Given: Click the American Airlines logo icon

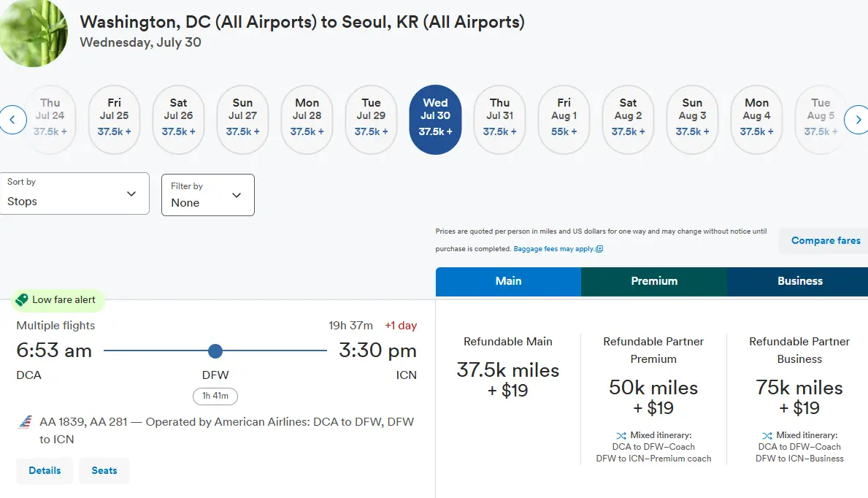Looking at the screenshot, I should click(x=26, y=422).
